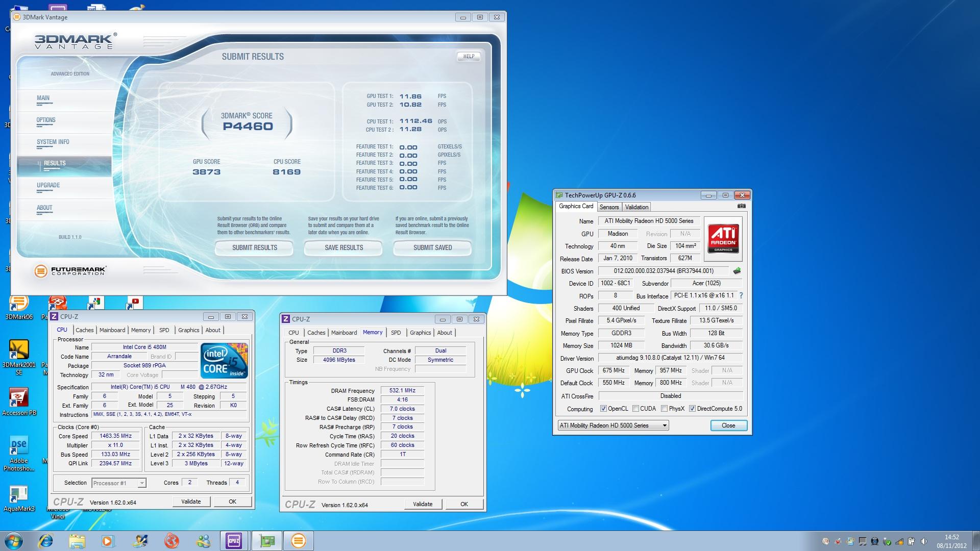Switch to 3DMark Vantage from the taskbar
The height and width of the screenshot is (551, 980).
(299, 541)
